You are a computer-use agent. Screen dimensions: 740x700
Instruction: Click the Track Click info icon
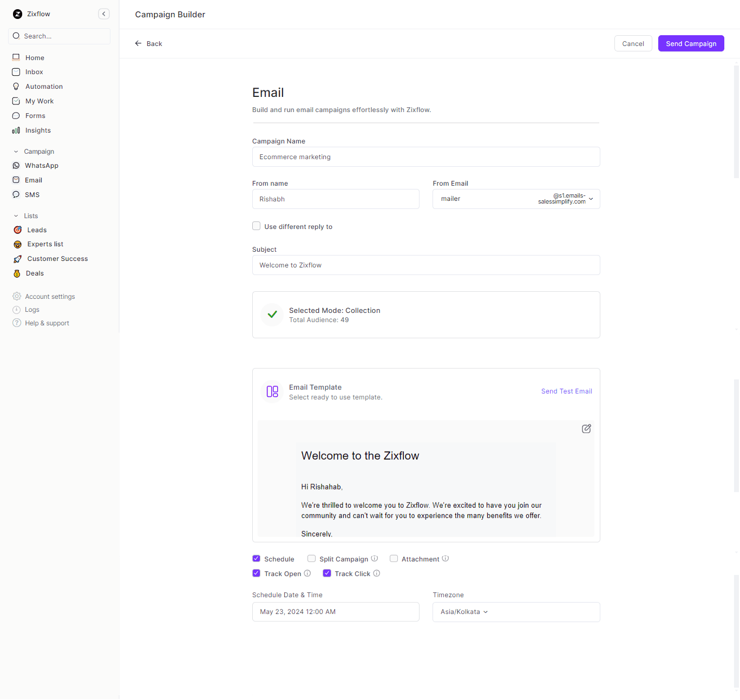tap(377, 573)
